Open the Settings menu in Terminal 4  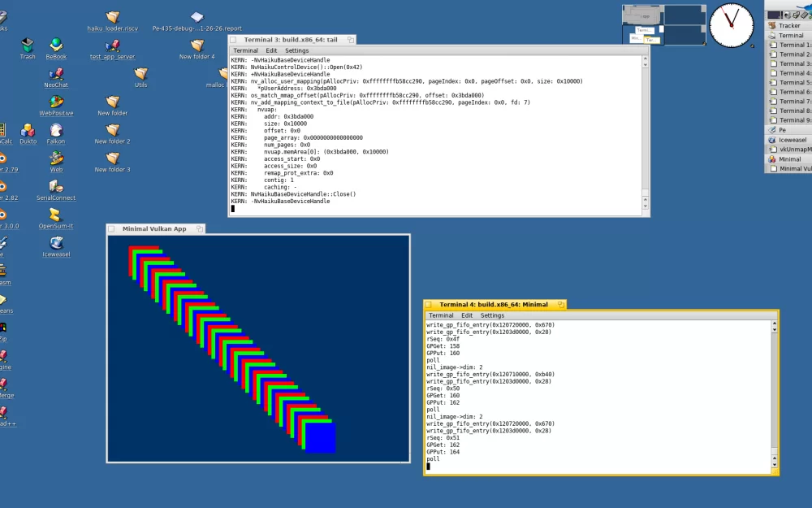492,315
